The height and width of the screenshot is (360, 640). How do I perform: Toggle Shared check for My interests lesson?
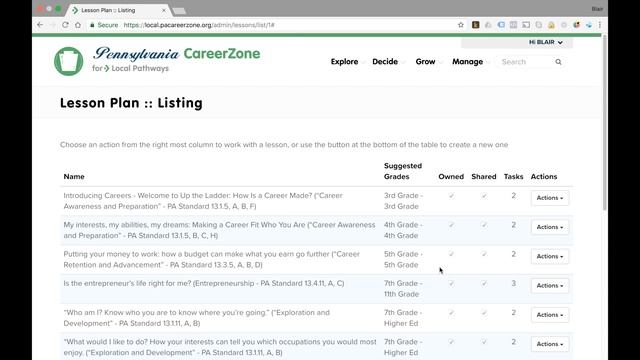pyautogui.click(x=484, y=225)
